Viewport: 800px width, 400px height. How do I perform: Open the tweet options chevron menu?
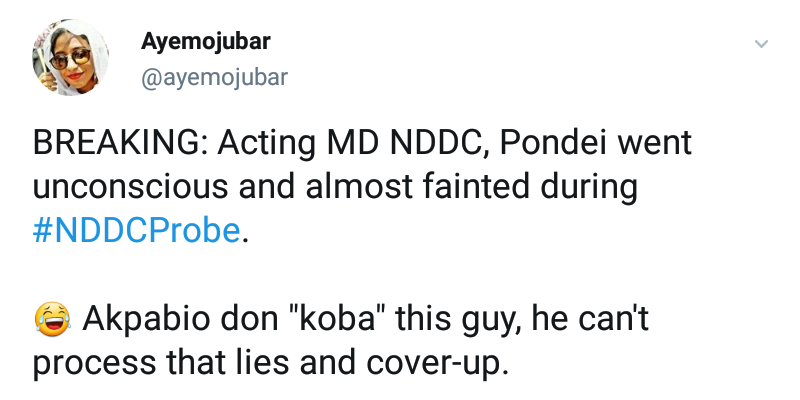(761, 44)
